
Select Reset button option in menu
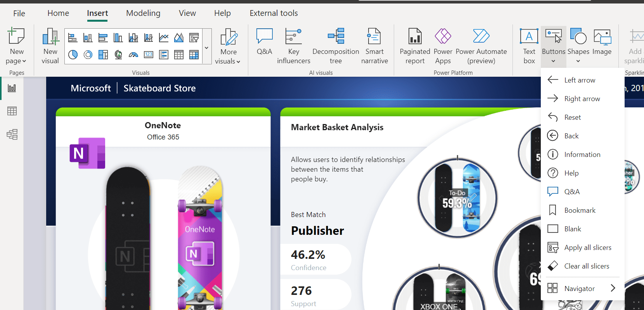(x=583, y=117)
